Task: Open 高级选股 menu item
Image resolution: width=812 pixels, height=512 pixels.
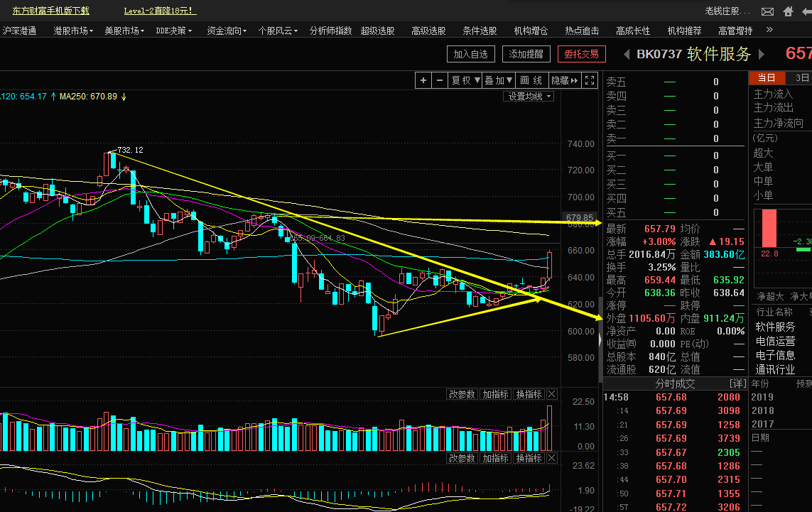Action: pos(428,31)
